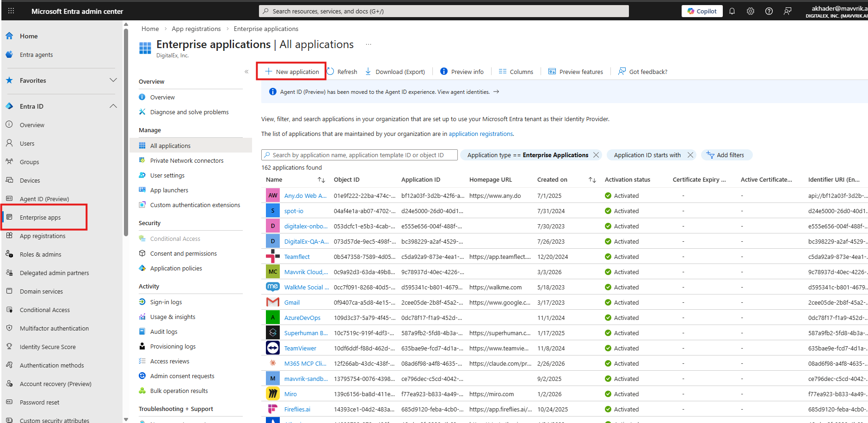The height and width of the screenshot is (423, 868).
Task: Remove Application ID starts with filter
Action: coord(690,155)
